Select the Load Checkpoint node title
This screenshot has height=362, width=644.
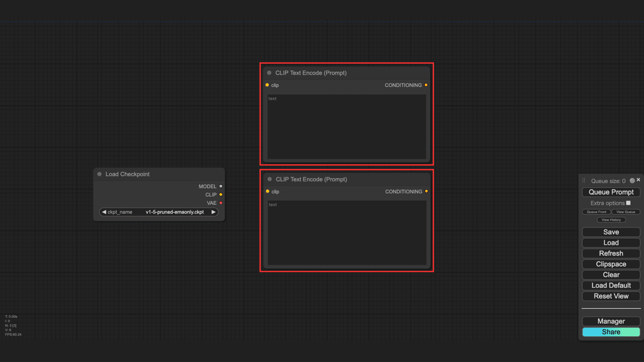click(x=128, y=174)
